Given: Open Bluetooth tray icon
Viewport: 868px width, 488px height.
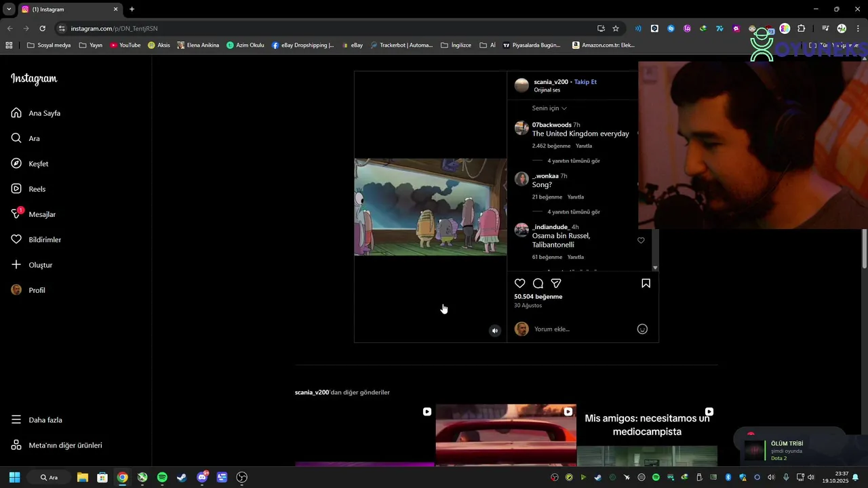Looking at the screenshot, I should 728,477.
